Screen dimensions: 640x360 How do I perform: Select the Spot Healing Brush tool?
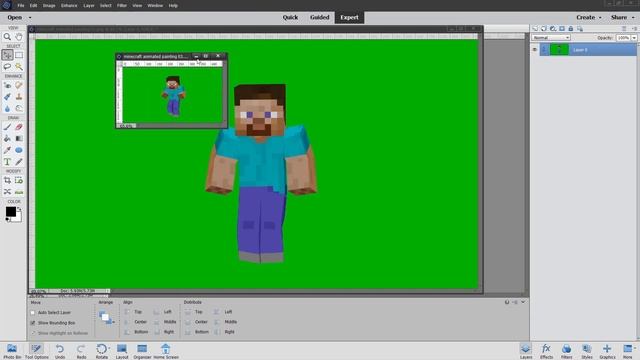point(19,85)
